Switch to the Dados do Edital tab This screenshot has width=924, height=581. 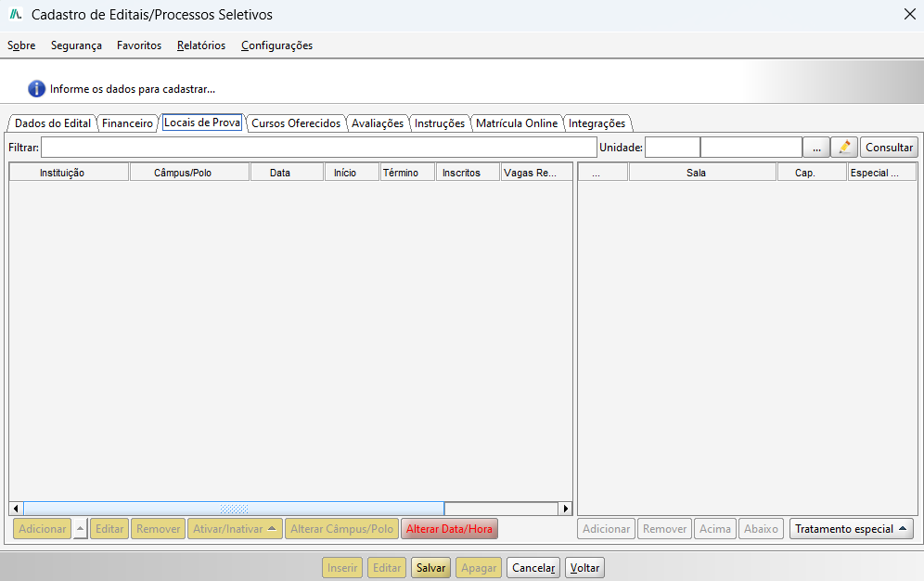tap(53, 123)
